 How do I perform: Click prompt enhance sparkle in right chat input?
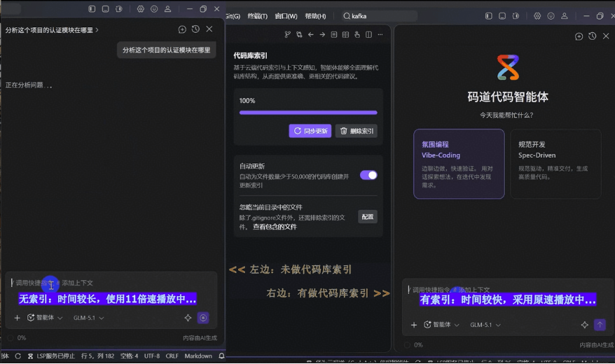pyautogui.click(x=585, y=325)
